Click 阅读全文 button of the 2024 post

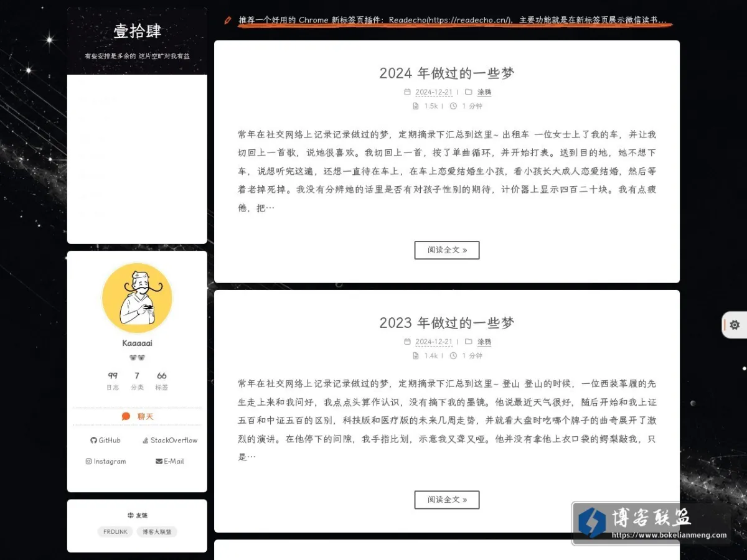coord(447,250)
